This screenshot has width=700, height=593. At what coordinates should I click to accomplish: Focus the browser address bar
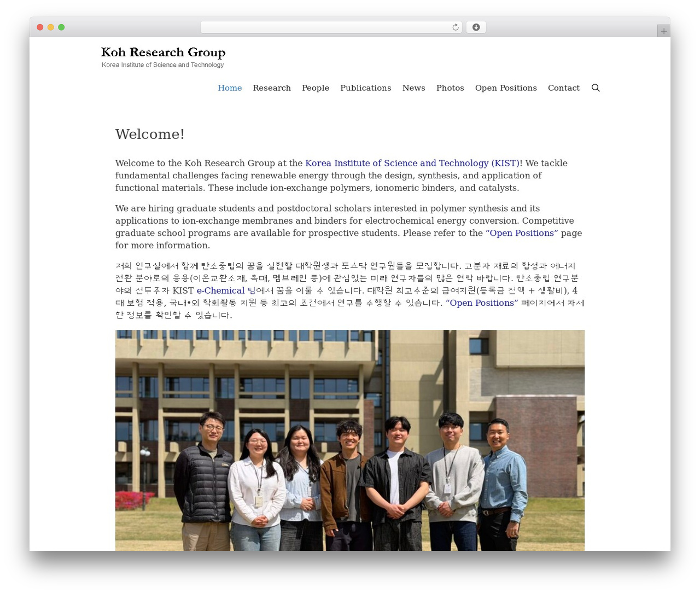pos(331,27)
